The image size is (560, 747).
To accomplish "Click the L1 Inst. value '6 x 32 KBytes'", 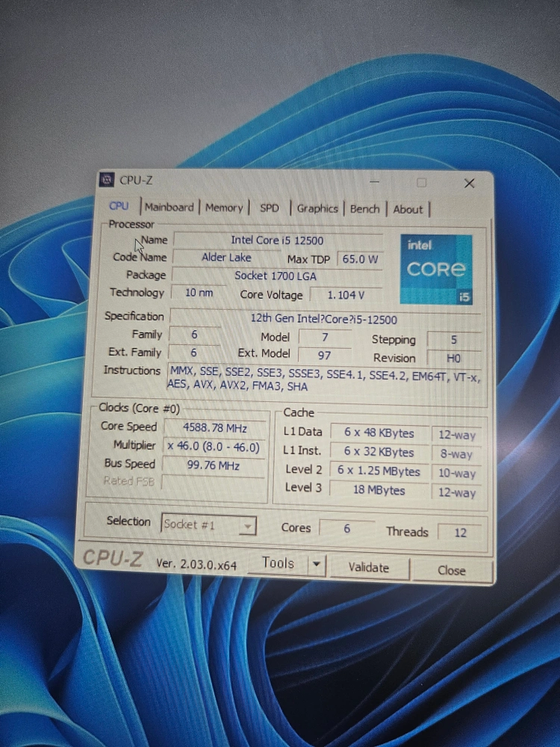I will (x=379, y=452).
